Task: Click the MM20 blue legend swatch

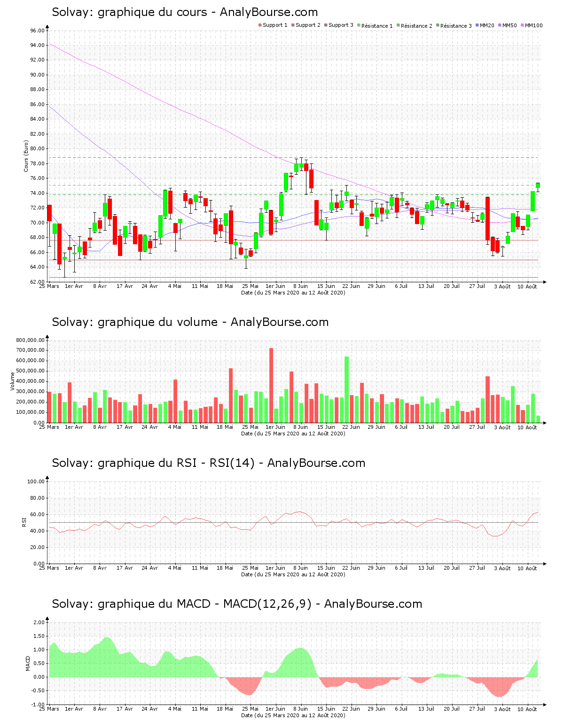Action: (x=478, y=25)
